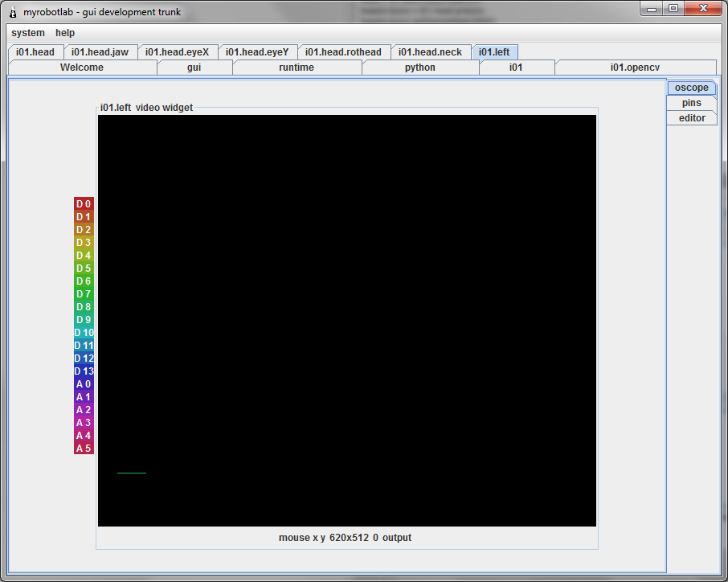Toggle the D 0 pin trace button
The image size is (728, 582).
click(84, 203)
